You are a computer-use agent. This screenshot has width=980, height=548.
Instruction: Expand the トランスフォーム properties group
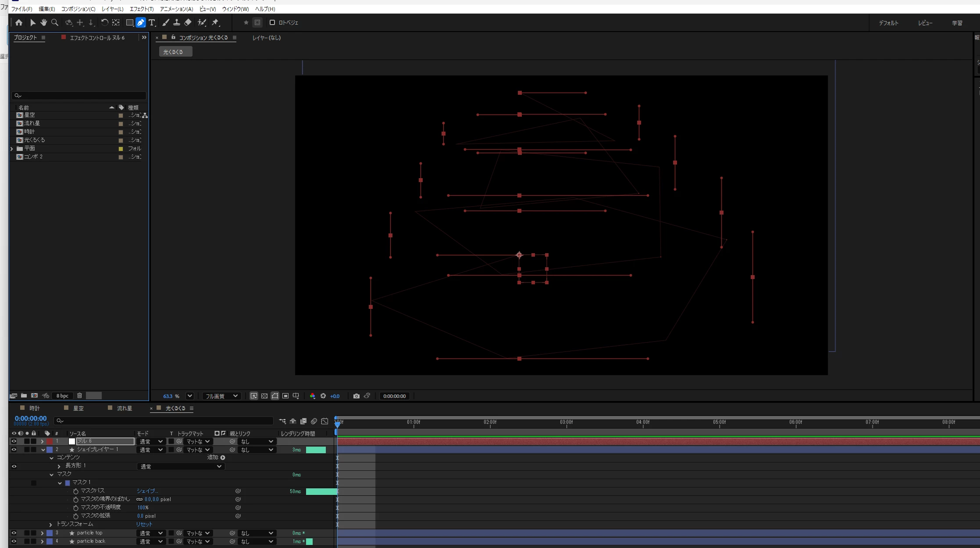(51, 524)
